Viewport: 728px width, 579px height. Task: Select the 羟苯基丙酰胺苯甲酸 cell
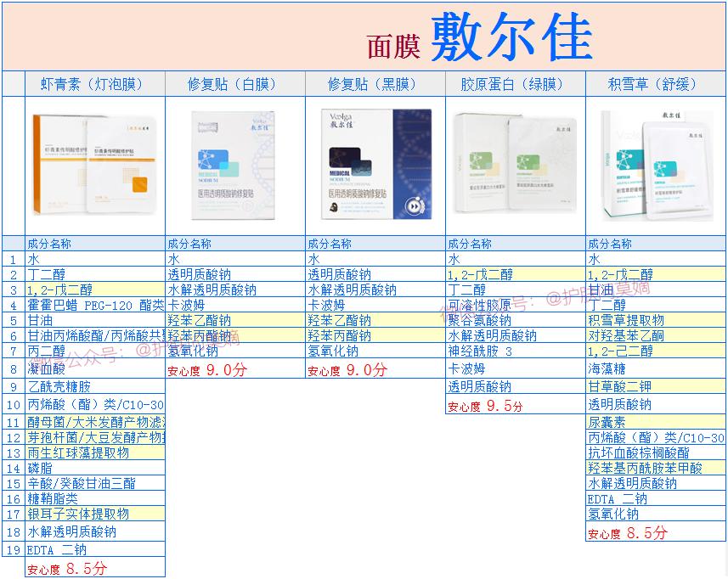[656, 468]
